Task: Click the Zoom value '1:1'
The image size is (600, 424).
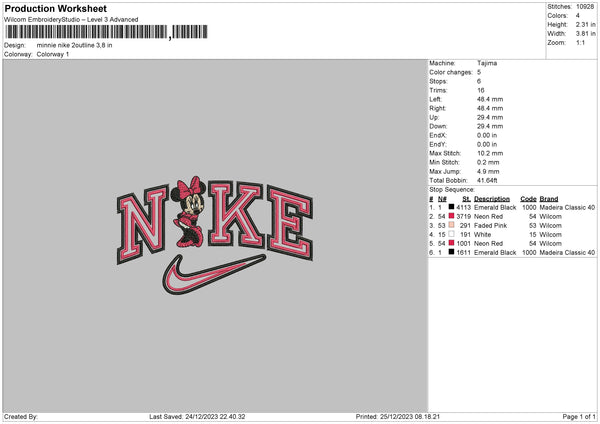Action: [x=580, y=42]
